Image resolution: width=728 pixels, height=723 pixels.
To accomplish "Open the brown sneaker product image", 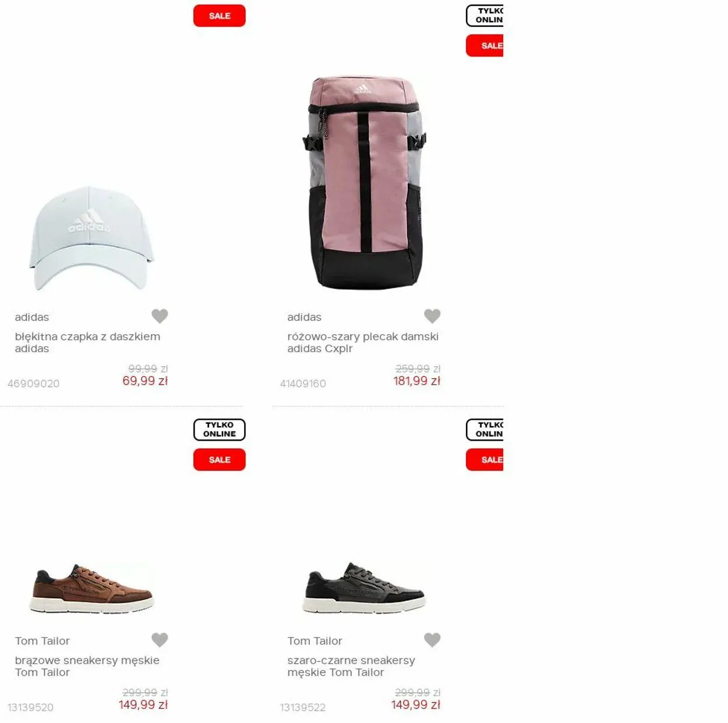I will [91, 588].
